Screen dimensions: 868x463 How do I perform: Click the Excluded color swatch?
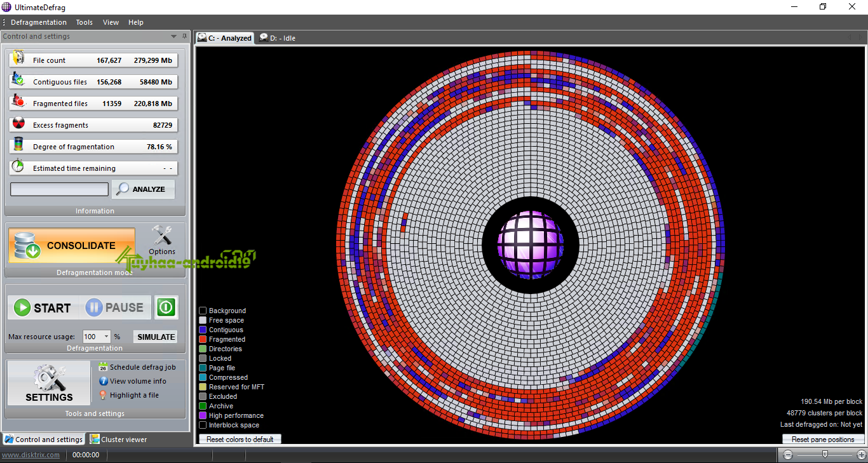pos(203,396)
